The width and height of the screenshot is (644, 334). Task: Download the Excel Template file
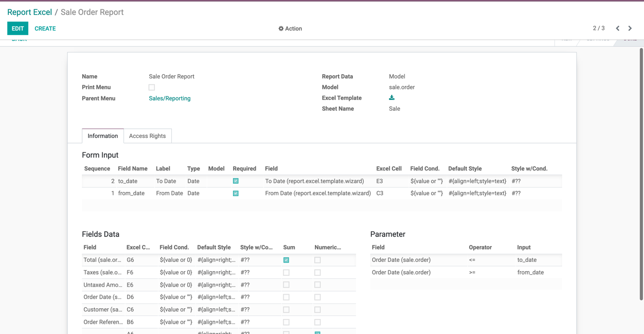(x=391, y=98)
